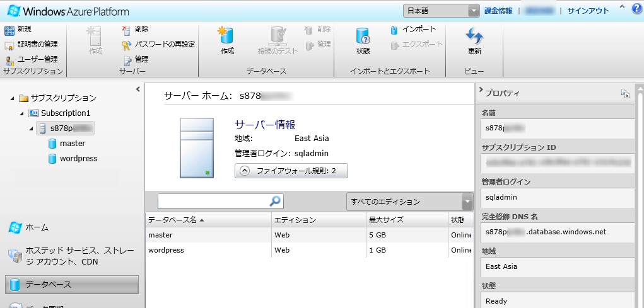The width and height of the screenshot is (644, 308).
Task: Click the 管理者ログイン sqladmin property field
Action: click(x=558, y=197)
